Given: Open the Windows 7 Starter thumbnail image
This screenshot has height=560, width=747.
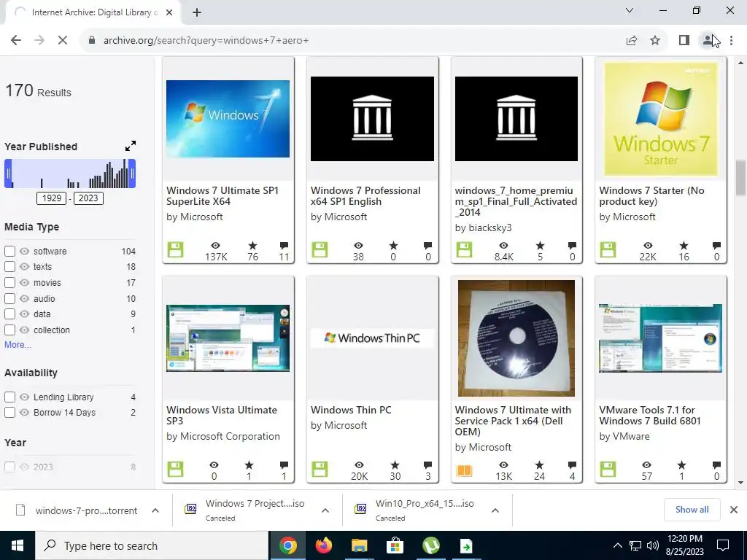Looking at the screenshot, I should click(x=660, y=119).
